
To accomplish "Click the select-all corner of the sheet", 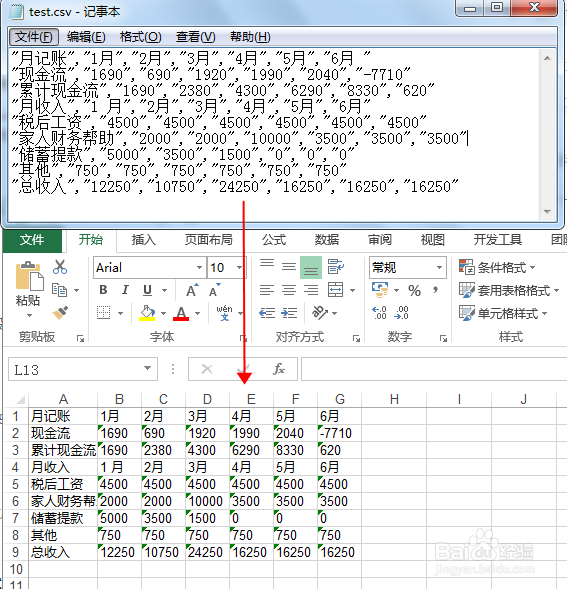I will [x=18, y=399].
